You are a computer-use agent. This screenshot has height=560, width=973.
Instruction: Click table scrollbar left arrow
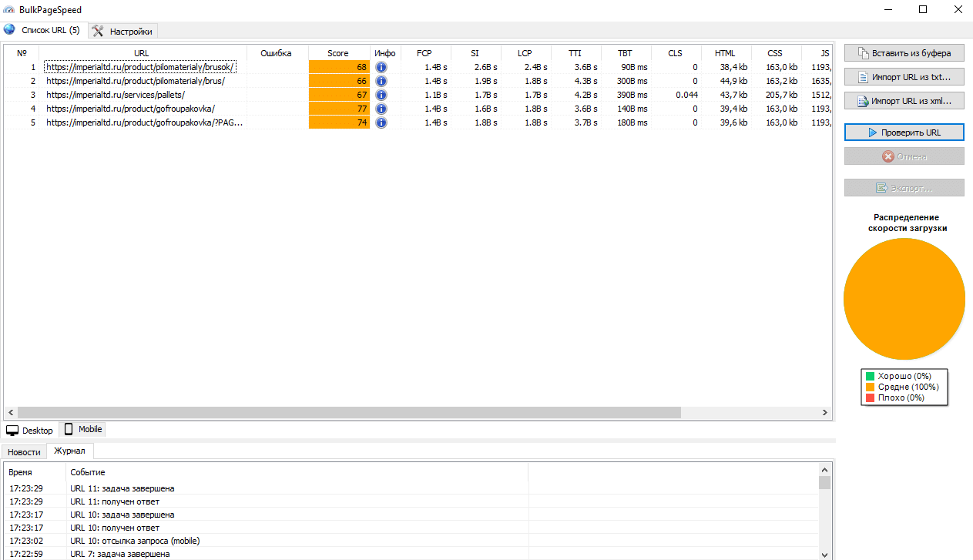11,413
